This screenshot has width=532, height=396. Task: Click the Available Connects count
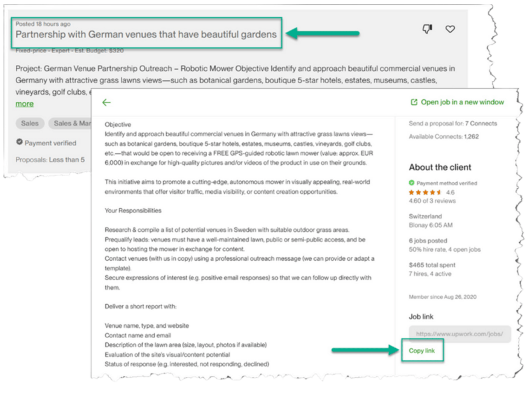(443, 136)
